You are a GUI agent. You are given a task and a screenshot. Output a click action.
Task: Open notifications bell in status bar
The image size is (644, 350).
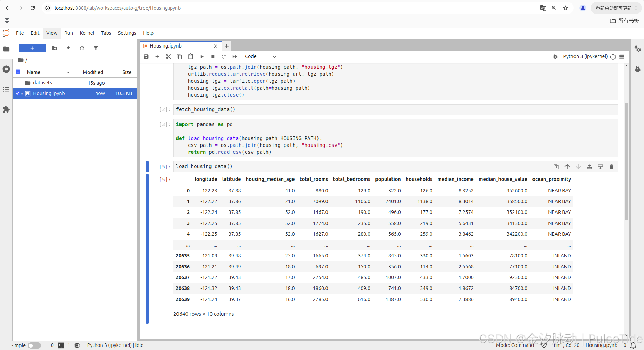coord(633,345)
